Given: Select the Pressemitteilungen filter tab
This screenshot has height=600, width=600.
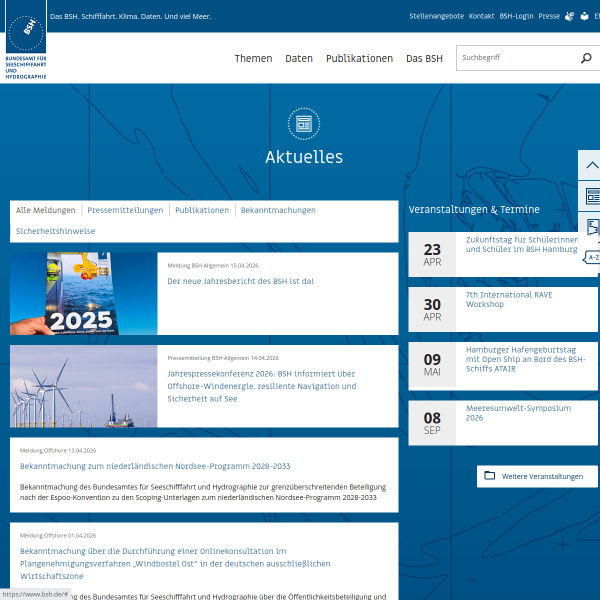Looking at the screenshot, I should [x=125, y=210].
